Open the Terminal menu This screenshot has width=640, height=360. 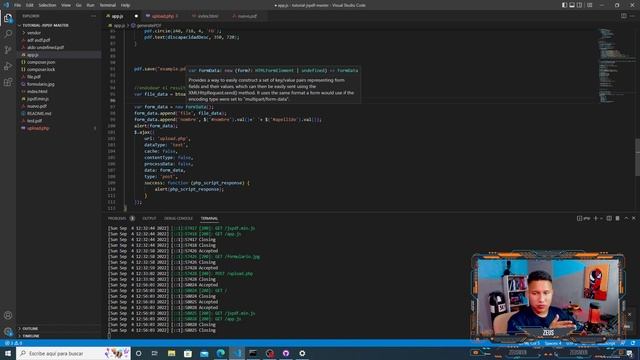[x=108, y=5]
